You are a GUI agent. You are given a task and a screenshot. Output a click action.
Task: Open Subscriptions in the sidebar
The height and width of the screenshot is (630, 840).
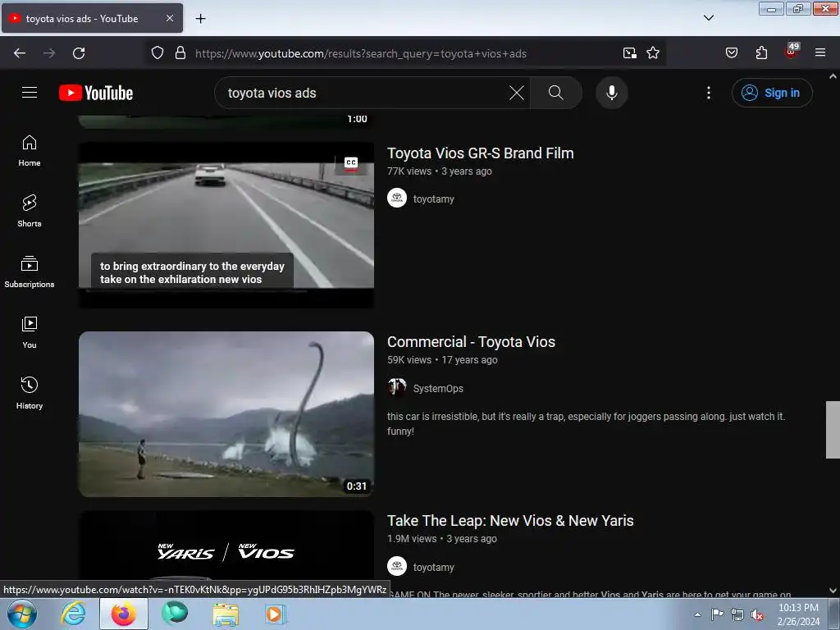pos(30,272)
